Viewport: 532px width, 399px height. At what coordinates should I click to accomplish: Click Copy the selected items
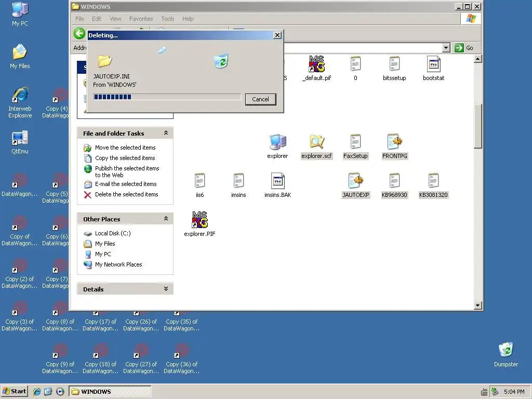[x=125, y=158]
